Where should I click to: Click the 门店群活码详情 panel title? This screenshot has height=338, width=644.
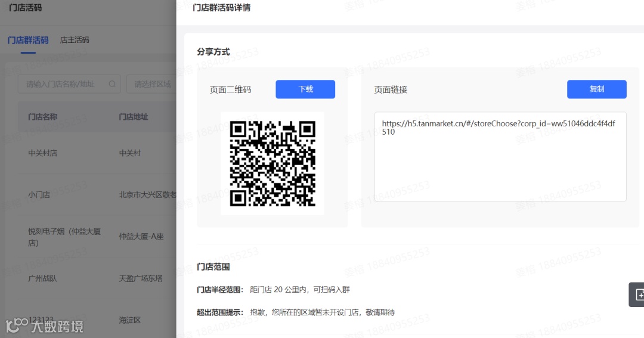pyautogui.click(x=222, y=7)
